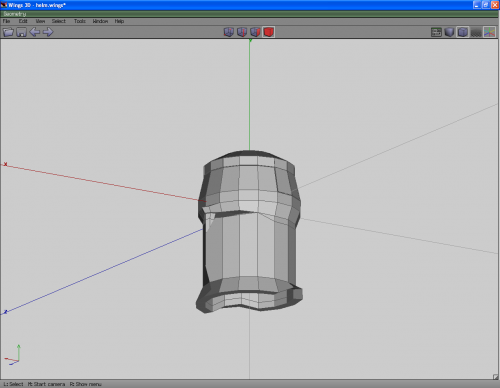Maximize the Wings 3D window
The image size is (500, 388).
pyautogui.click(x=486, y=5)
